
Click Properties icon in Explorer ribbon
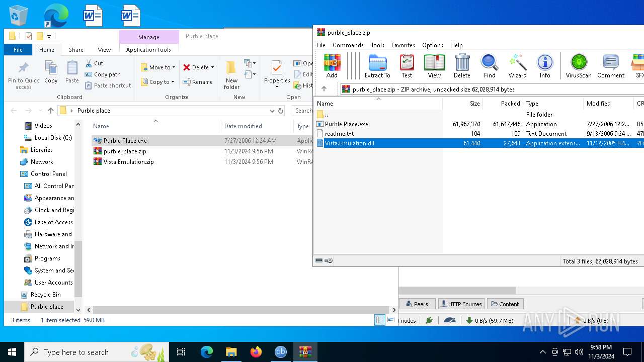point(277,75)
